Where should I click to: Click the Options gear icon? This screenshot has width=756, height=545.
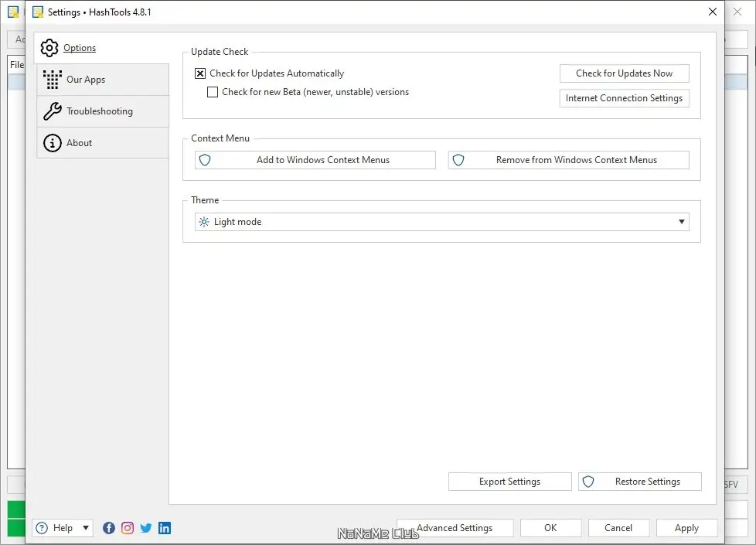coord(49,48)
